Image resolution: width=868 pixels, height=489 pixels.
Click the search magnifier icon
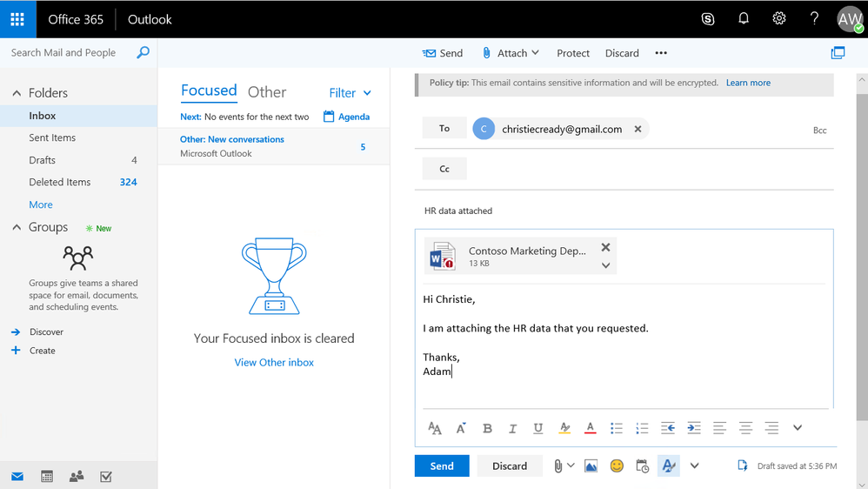(x=143, y=52)
